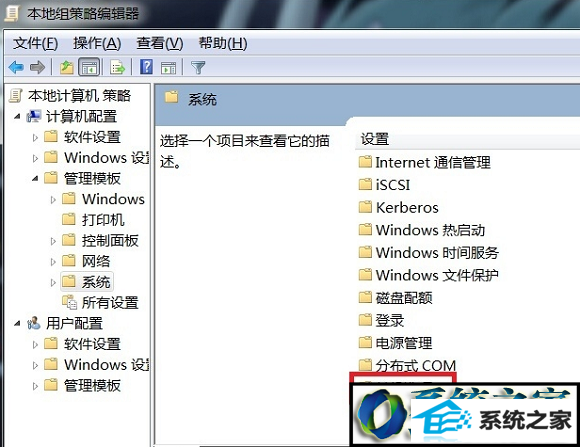Click the Export list toolbar icon

tap(118, 67)
